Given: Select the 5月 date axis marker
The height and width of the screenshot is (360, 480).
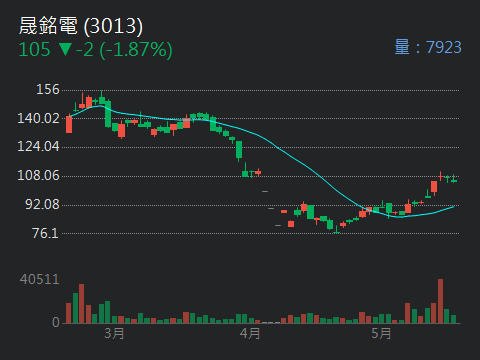Looking at the screenshot, I should [x=381, y=333].
